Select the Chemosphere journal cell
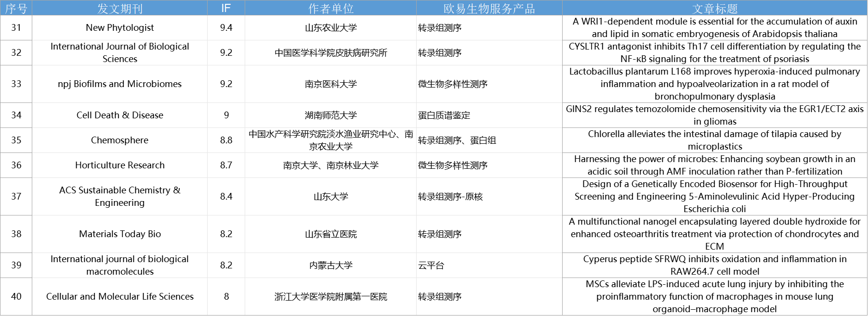This screenshot has width=868, height=316. click(x=120, y=140)
